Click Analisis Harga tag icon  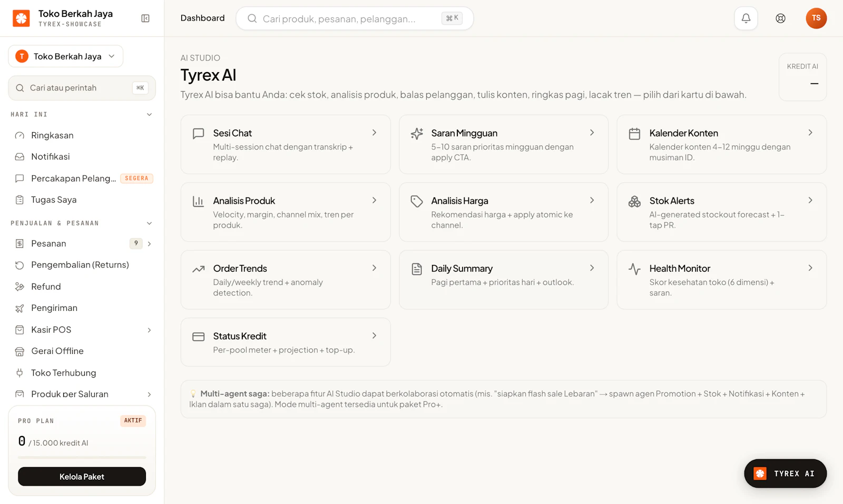coord(417,201)
